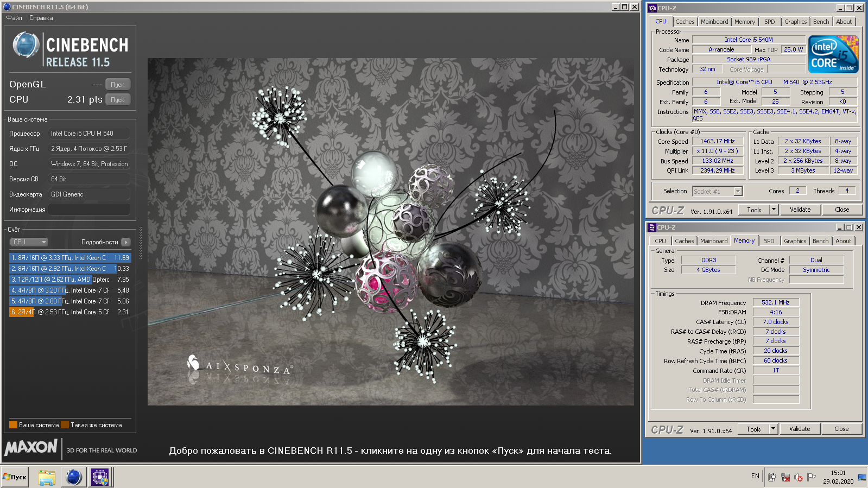Click the network tray icon with red X
The width and height of the screenshot is (868, 488).
point(785,477)
